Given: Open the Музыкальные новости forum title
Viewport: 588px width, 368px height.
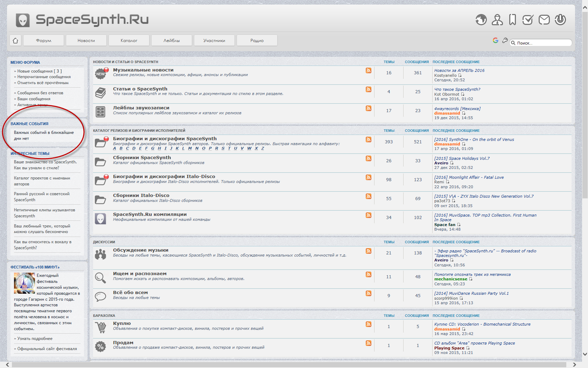Looking at the screenshot, I should pos(143,70).
